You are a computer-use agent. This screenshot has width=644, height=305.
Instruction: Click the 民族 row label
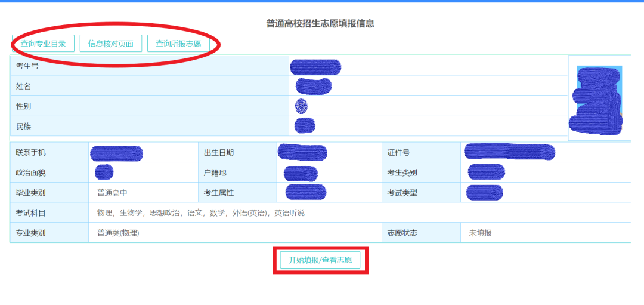23,127
